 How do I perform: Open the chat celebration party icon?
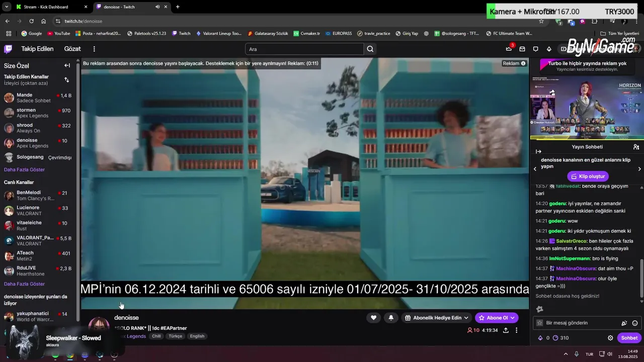pyautogui.click(x=624, y=323)
